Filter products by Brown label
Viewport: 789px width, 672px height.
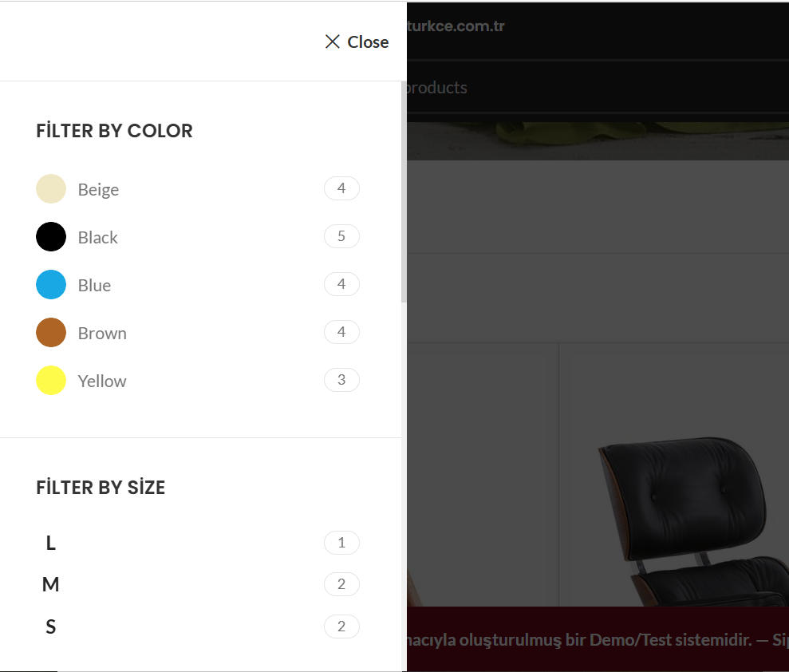click(x=102, y=333)
